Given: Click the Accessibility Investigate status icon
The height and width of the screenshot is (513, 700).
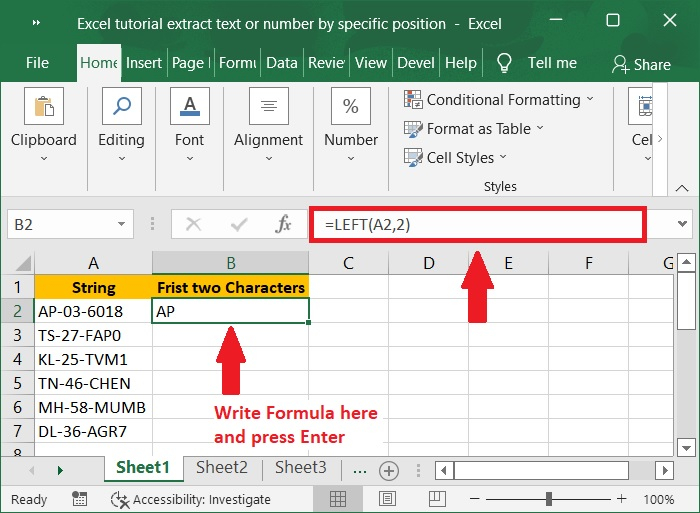Looking at the screenshot, I should coord(120,500).
